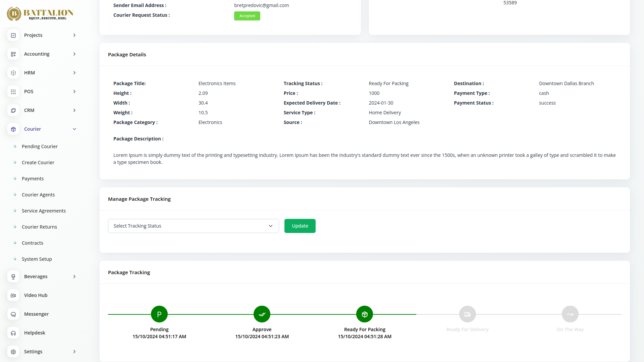Image resolution: width=644 pixels, height=362 pixels.
Task: Click the Helpdesk headset icon
Action: pyautogui.click(x=13, y=333)
